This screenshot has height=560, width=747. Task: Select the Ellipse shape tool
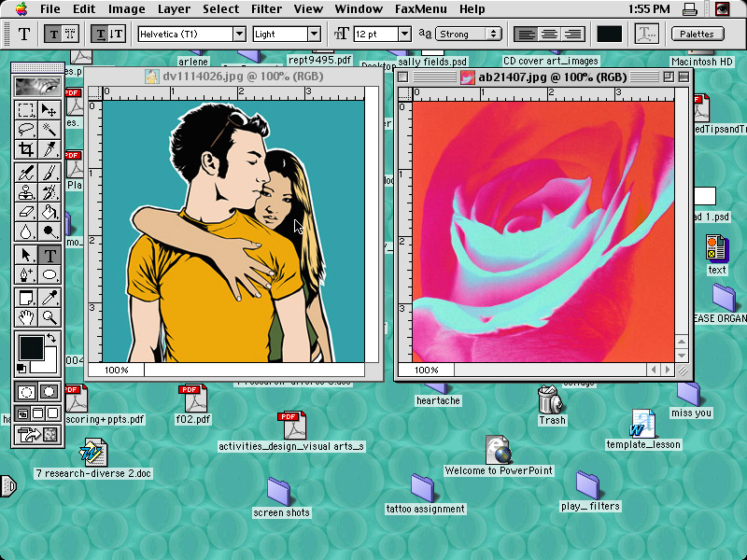49,274
